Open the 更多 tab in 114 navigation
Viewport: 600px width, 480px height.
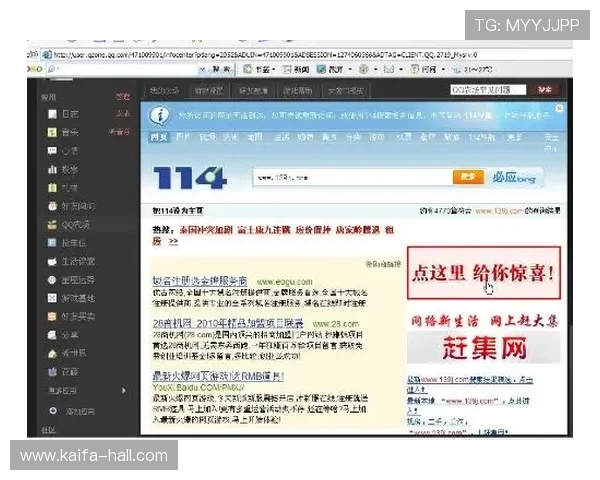click(514, 137)
